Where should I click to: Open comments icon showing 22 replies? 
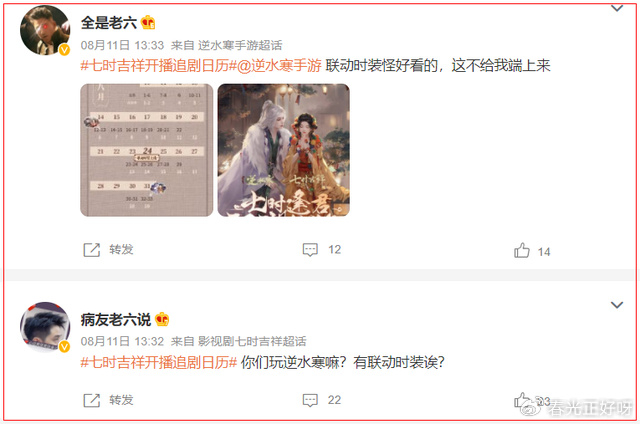click(310, 400)
